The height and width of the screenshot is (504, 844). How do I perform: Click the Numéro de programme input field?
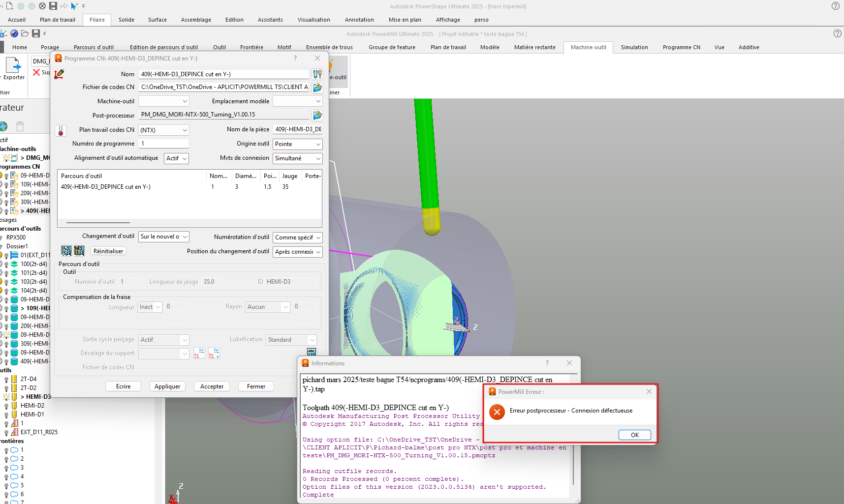(164, 144)
